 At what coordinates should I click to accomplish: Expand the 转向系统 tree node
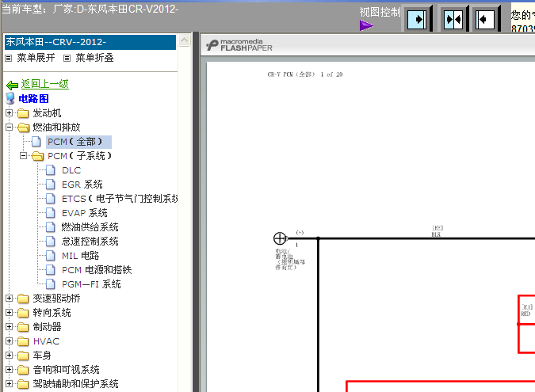click(10, 313)
